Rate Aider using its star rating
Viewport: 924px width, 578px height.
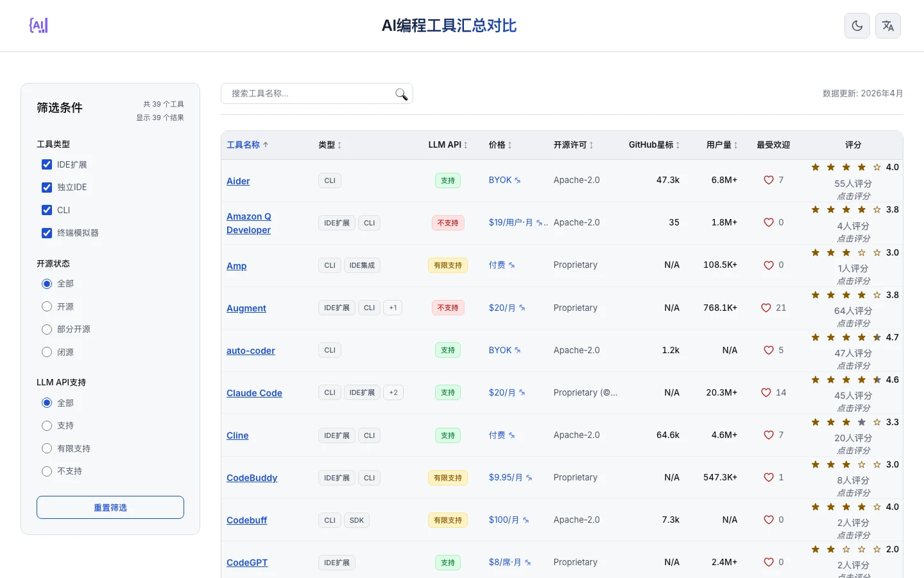coord(846,167)
